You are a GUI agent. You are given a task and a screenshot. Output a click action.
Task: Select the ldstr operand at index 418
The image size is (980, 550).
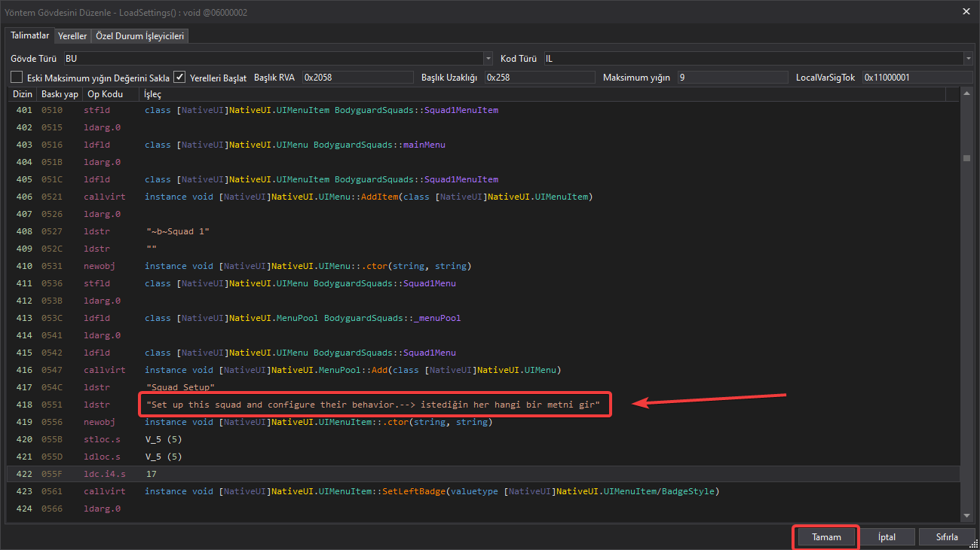pos(373,405)
